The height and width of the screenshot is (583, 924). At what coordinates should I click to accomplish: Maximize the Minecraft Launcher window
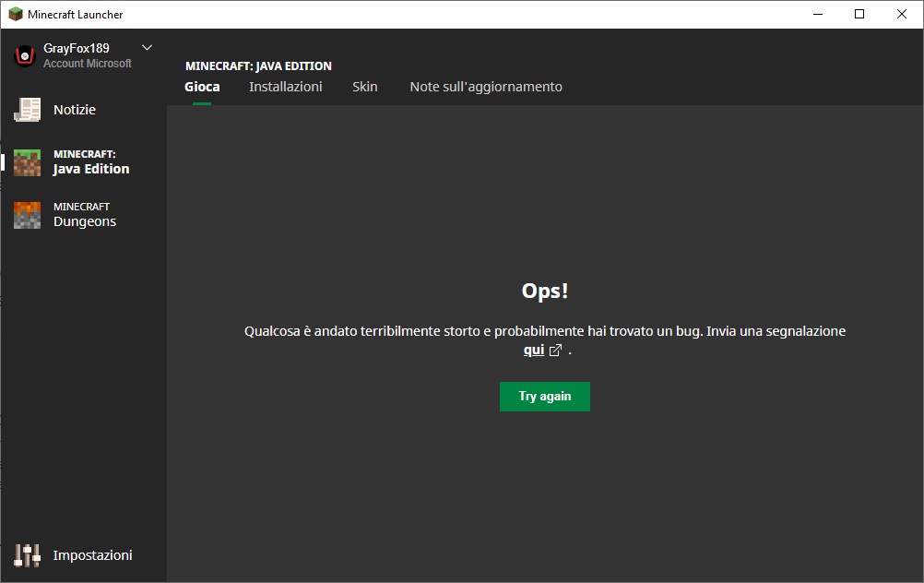coord(859,14)
